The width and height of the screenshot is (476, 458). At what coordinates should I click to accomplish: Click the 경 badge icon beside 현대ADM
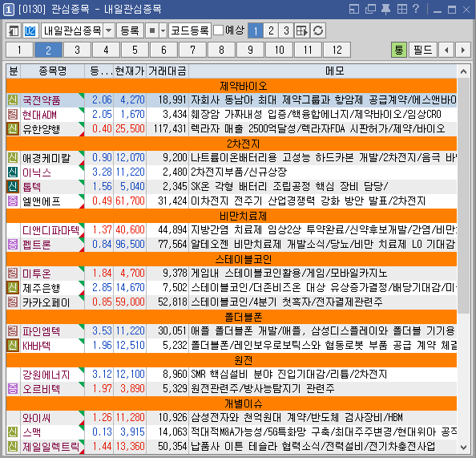(13, 114)
